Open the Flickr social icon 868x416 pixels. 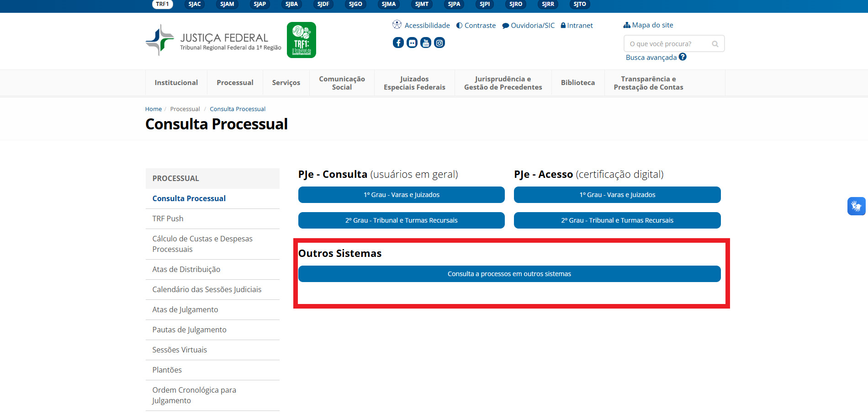coord(412,43)
